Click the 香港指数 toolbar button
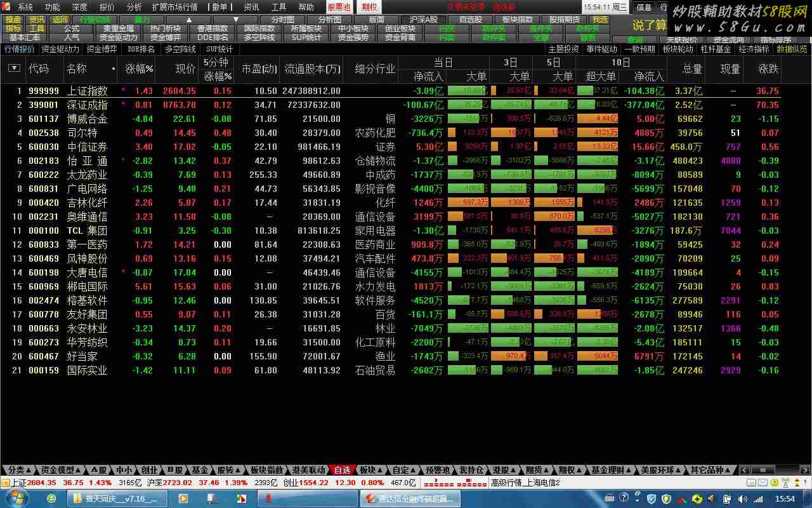This screenshot has height=508, width=812. tap(213, 29)
